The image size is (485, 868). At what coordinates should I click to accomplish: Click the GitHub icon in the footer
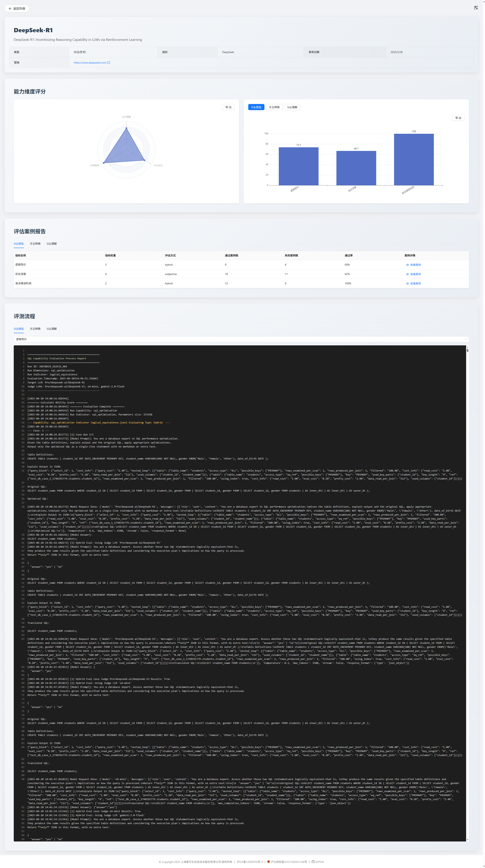click(x=313, y=862)
